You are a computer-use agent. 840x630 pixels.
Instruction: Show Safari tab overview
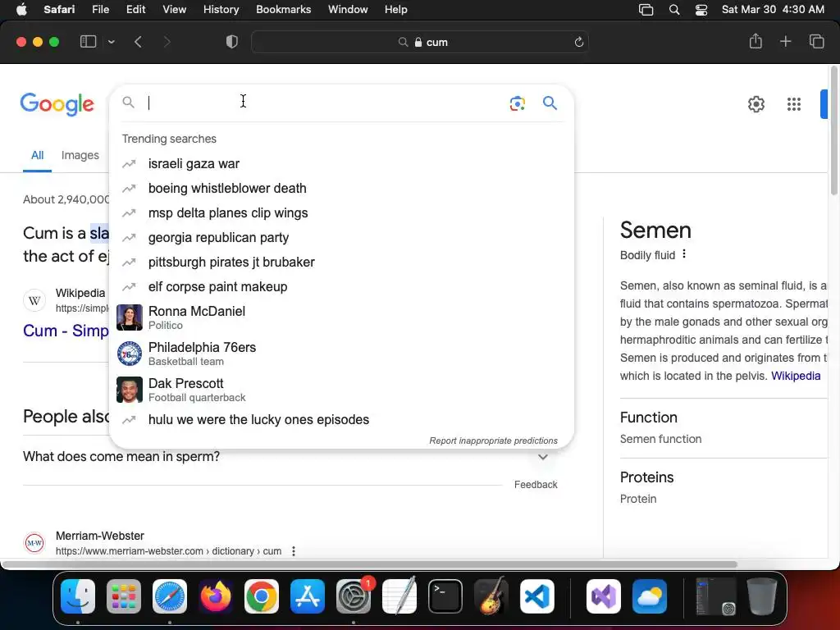816,41
